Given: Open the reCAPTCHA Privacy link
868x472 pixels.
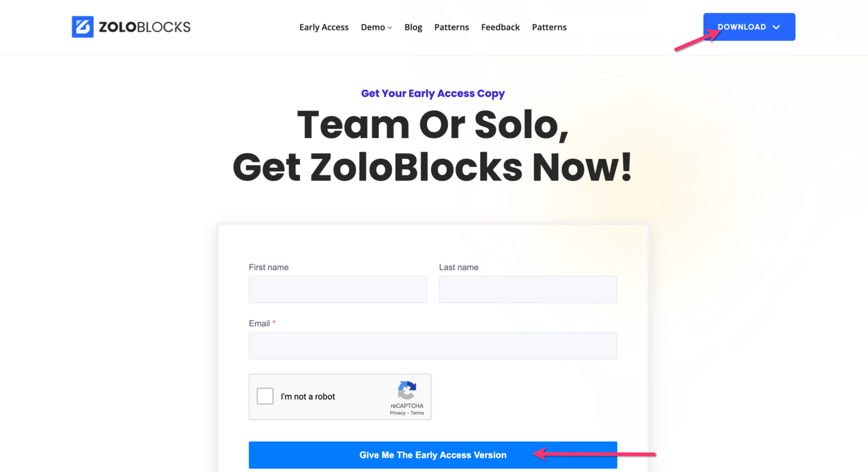Looking at the screenshot, I should [x=397, y=413].
